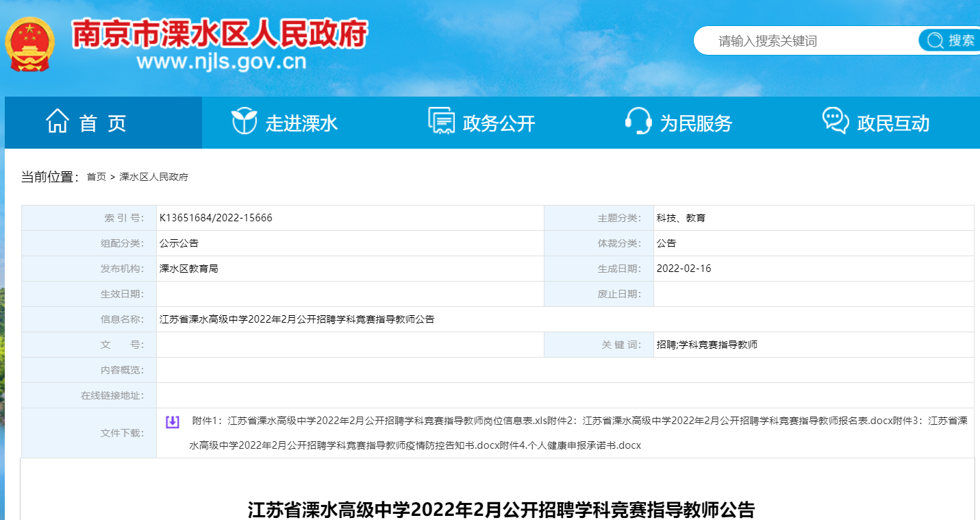Viewport: 980px width, 520px height.
Task: Click the national emblem logo
Action: click(x=29, y=43)
